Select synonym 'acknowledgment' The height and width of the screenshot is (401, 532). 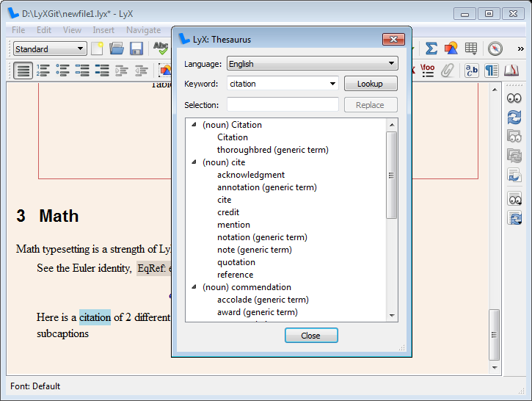(x=251, y=175)
